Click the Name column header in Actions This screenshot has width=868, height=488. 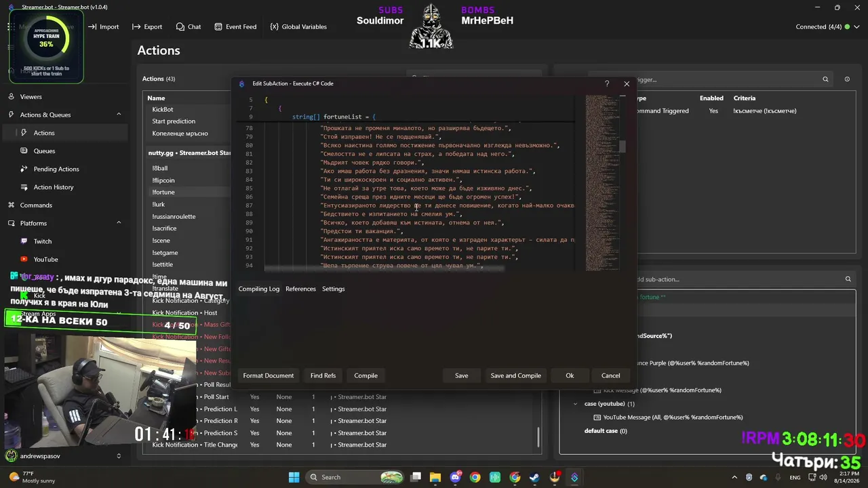pos(156,98)
